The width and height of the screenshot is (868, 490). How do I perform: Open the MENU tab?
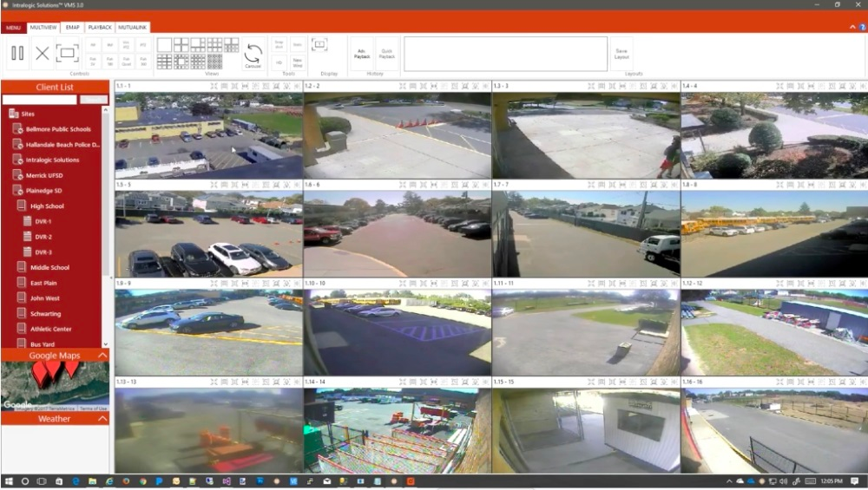[x=13, y=27]
